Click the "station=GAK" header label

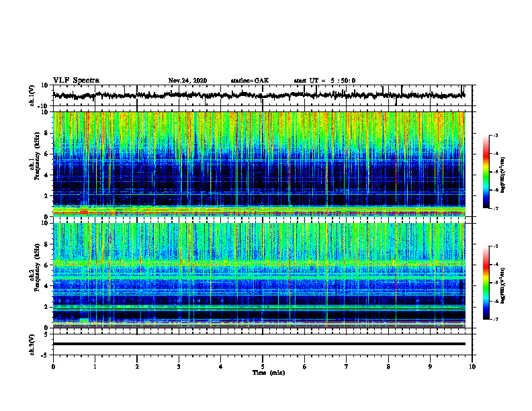pos(250,81)
